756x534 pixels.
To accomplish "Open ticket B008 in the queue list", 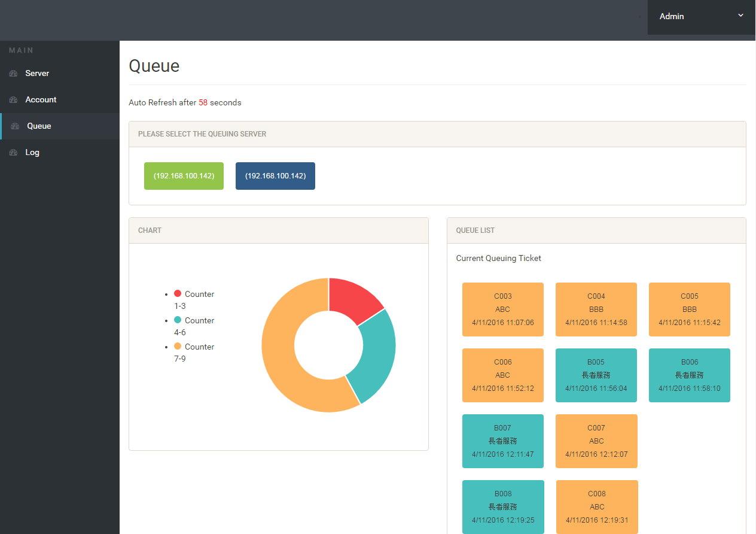I will coord(502,507).
